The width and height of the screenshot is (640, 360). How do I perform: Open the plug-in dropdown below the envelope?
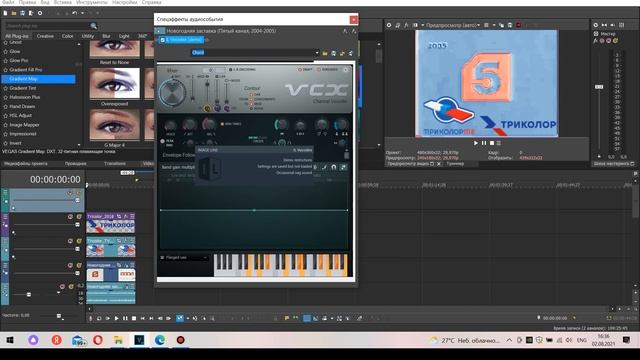click(x=184, y=258)
